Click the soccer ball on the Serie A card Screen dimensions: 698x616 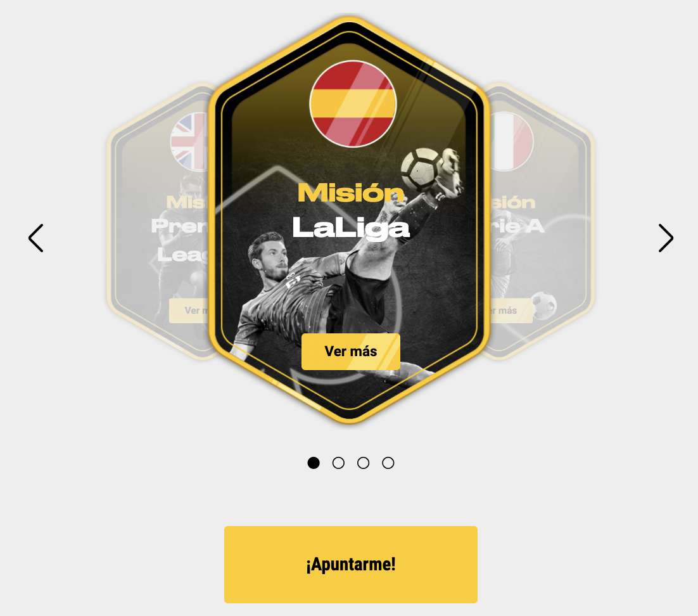(543, 305)
